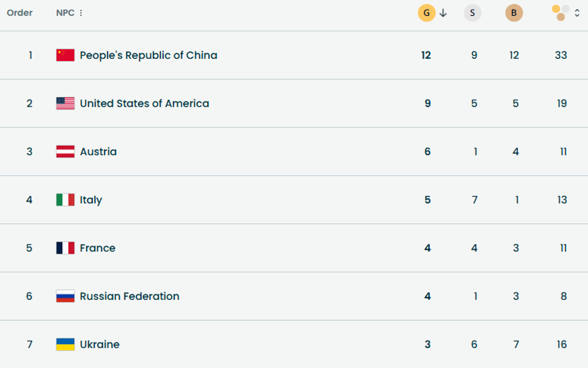Click China's total medal count 33
Viewport: 588px width, 368px height.
pyautogui.click(x=561, y=55)
